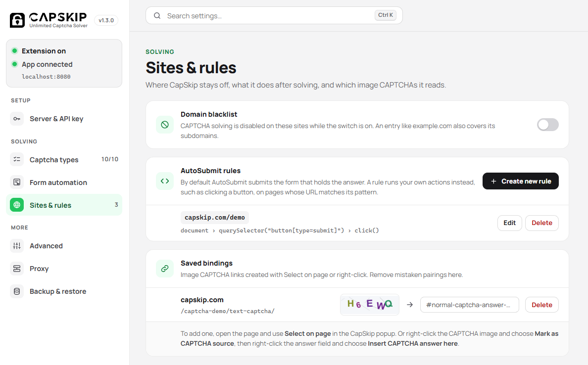Click the Domain blacklist title
The width and height of the screenshot is (588, 365).
209,114
